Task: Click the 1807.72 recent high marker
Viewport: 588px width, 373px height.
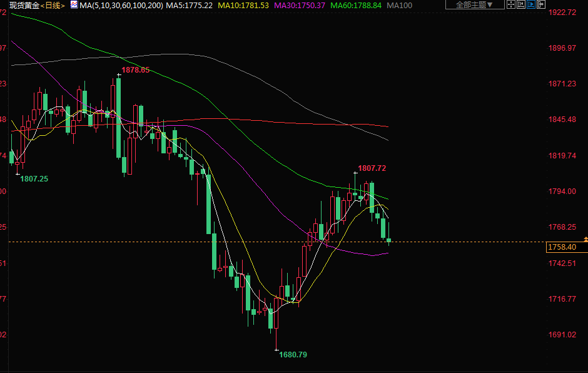Action: (372, 168)
